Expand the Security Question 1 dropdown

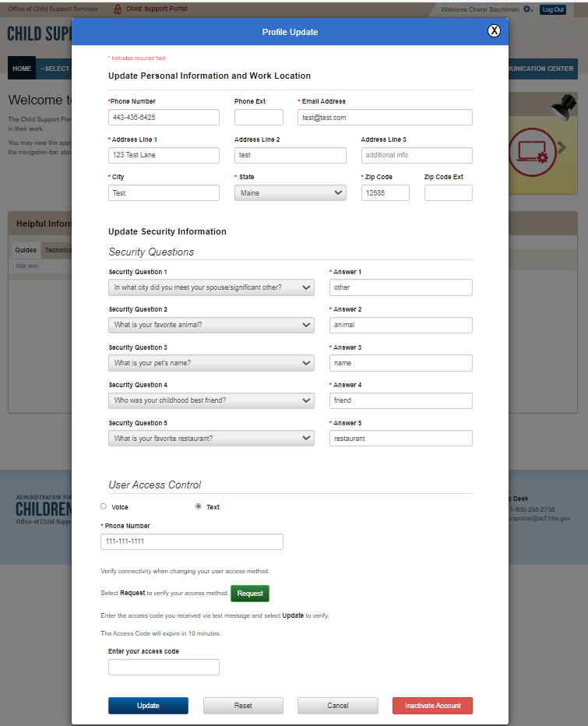pyautogui.click(x=211, y=287)
